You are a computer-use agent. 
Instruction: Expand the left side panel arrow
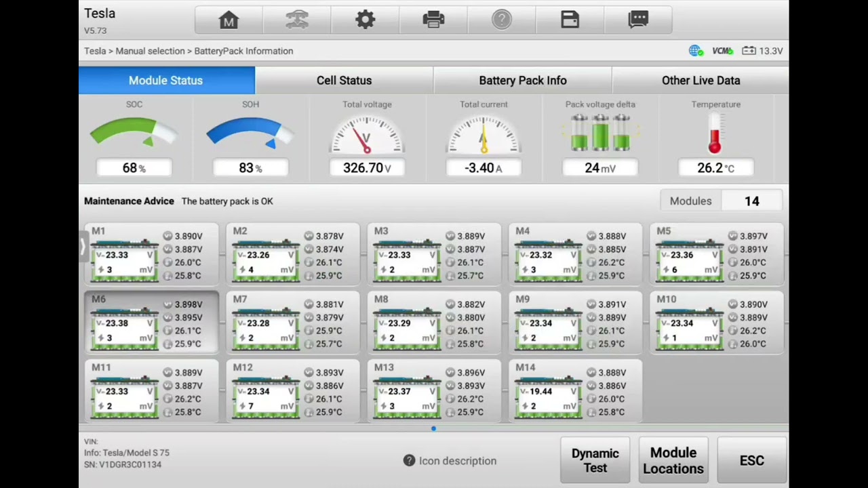[83, 247]
